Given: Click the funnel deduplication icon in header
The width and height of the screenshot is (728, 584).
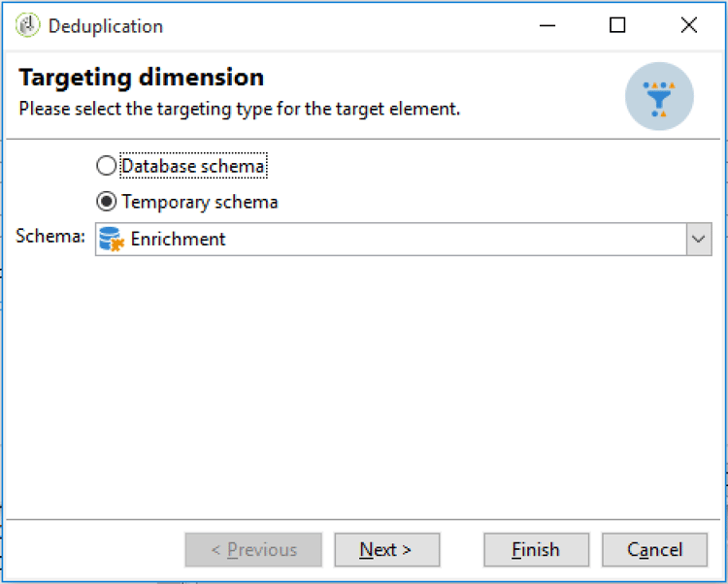Looking at the screenshot, I should tap(659, 96).
